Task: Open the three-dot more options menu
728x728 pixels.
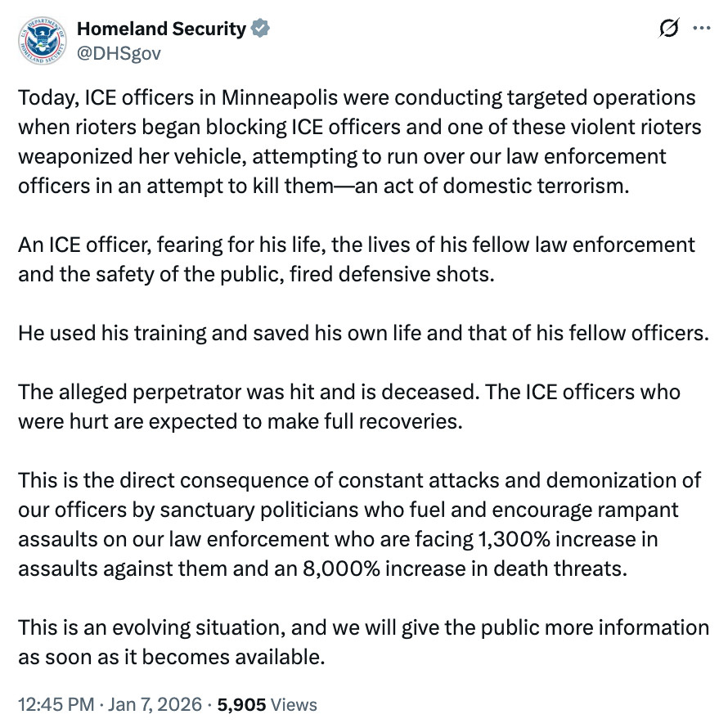Action: 701,29
